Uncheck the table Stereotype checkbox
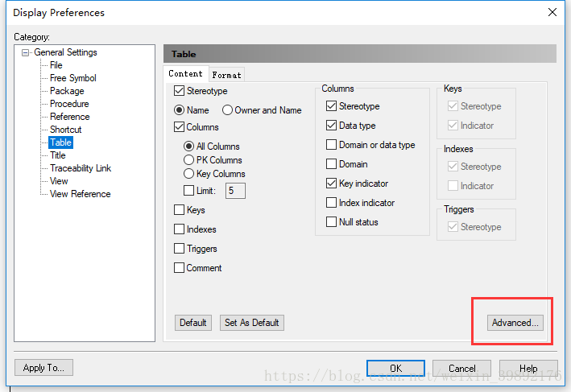Image resolution: width=571 pixels, height=392 pixels. [x=179, y=91]
